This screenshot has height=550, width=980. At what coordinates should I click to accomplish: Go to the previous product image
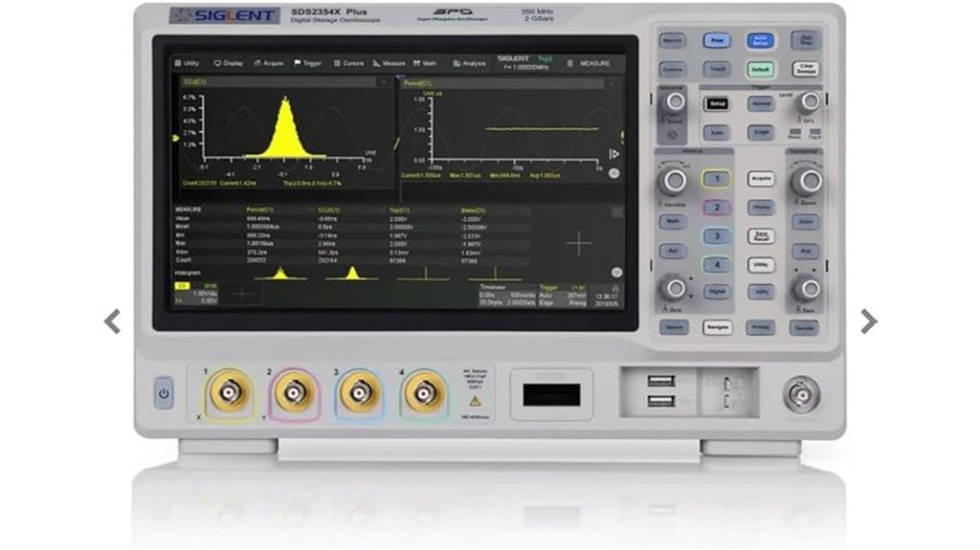pyautogui.click(x=112, y=321)
